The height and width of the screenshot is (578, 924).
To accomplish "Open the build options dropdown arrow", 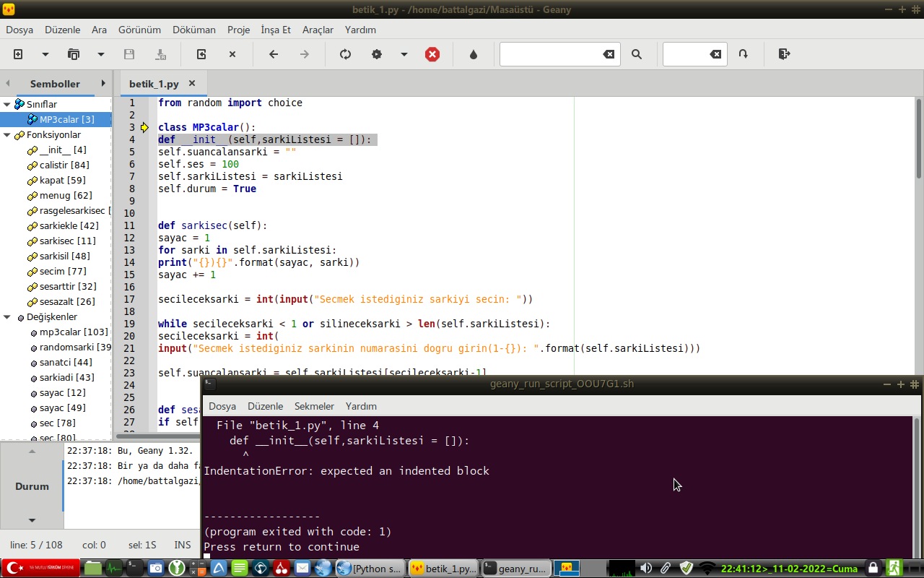I will 404,54.
